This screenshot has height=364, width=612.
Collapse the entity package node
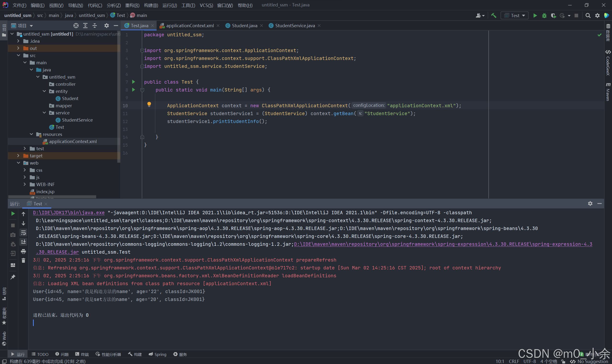click(x=44, y=91)
